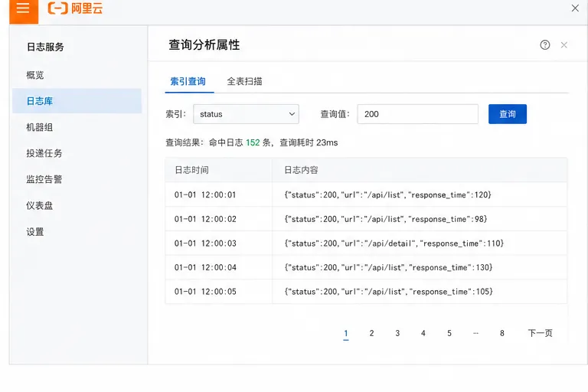Image resolution: width=588 pixels, height=392 pixels.
Task: Switch to the 索引查询 tab
Action: click(x=188, y=81)
